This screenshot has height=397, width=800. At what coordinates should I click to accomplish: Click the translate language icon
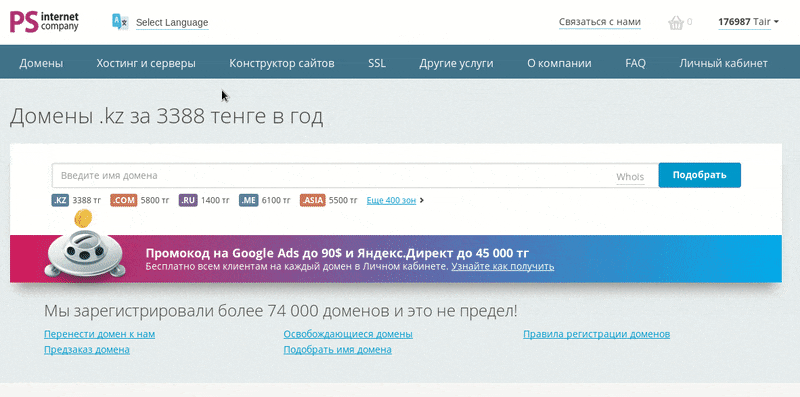point(120,22)
